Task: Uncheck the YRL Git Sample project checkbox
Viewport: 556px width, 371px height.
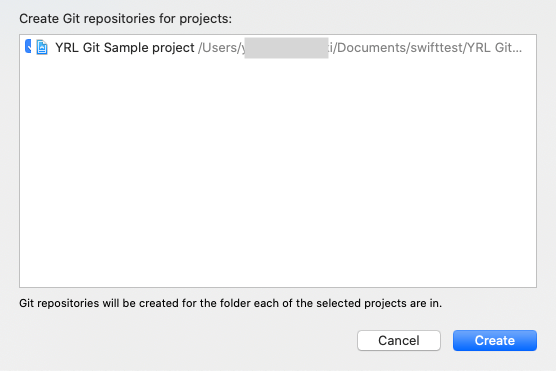Action: tap(28, 46)
